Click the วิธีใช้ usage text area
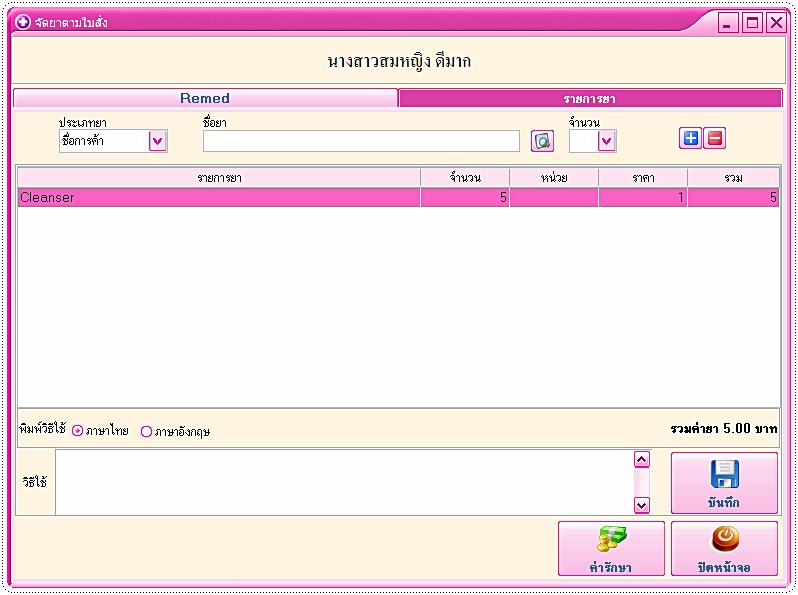 point(345,482)
